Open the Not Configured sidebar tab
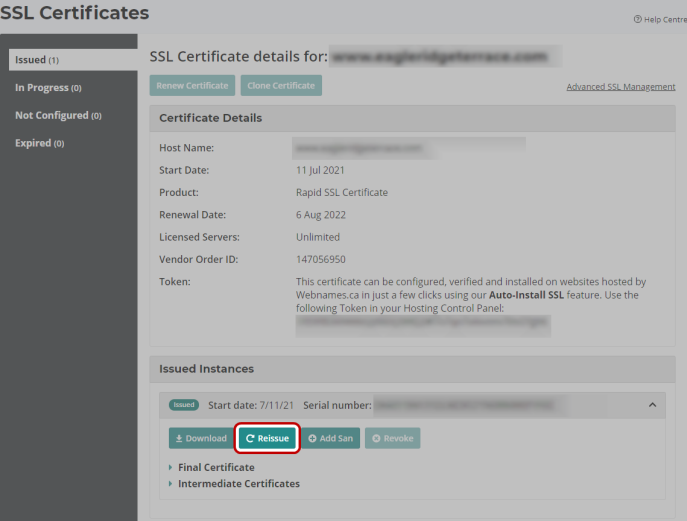 point(58,116)
